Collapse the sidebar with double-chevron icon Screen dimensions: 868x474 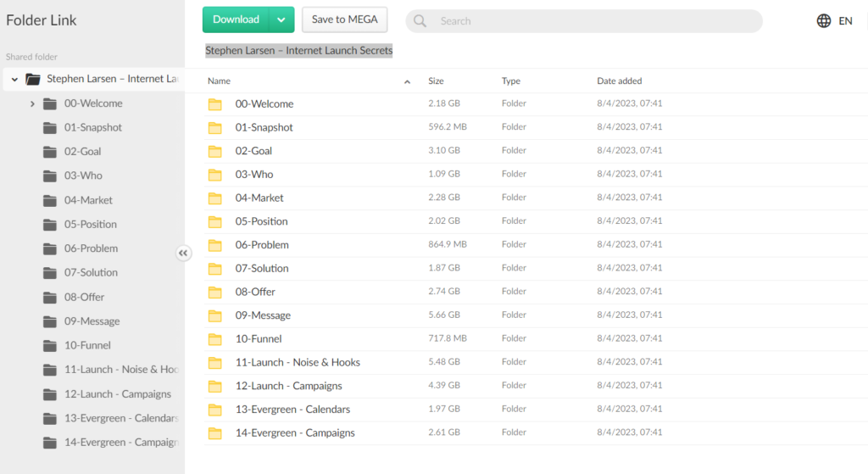tap(184, 253)
